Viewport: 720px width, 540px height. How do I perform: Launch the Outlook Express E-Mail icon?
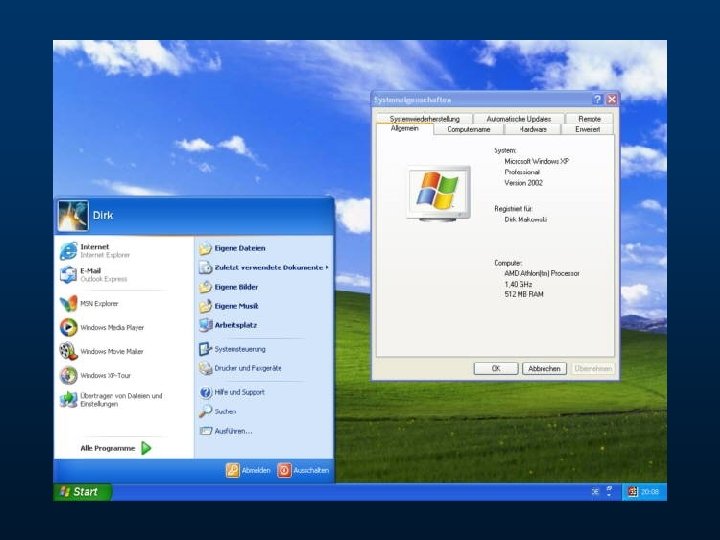[68, 275]
